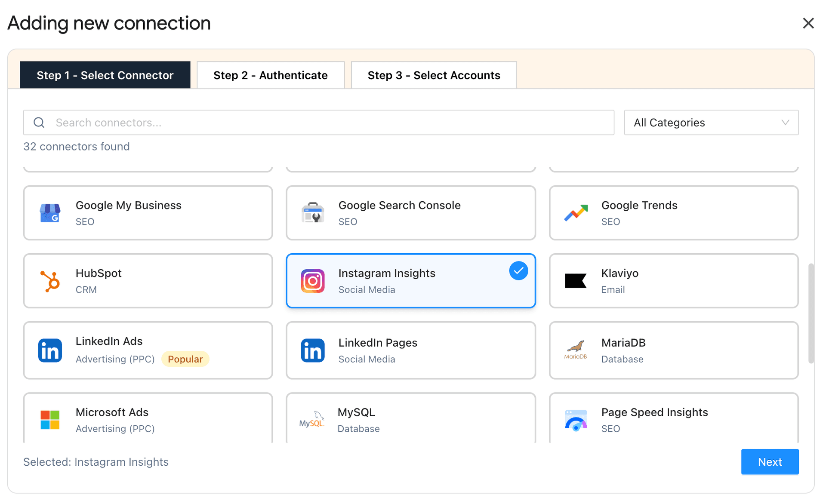Click the HubSpot sprocket icon
Image resolution: width=826 pixels, height=504 pixels.
(x=50, y=281)
